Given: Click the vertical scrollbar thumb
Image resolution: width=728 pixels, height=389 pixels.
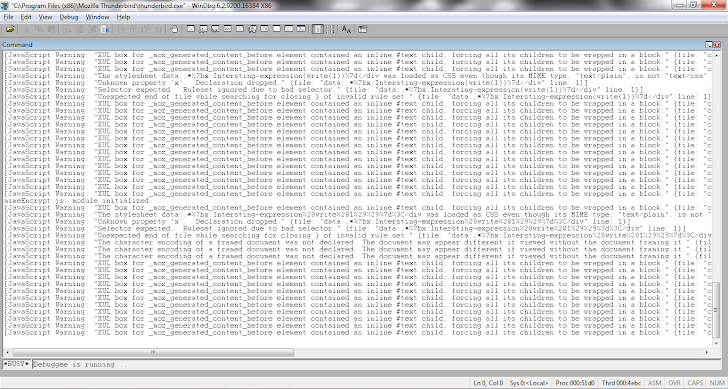Looking at the screenshot, I should [x=716, y=310].
